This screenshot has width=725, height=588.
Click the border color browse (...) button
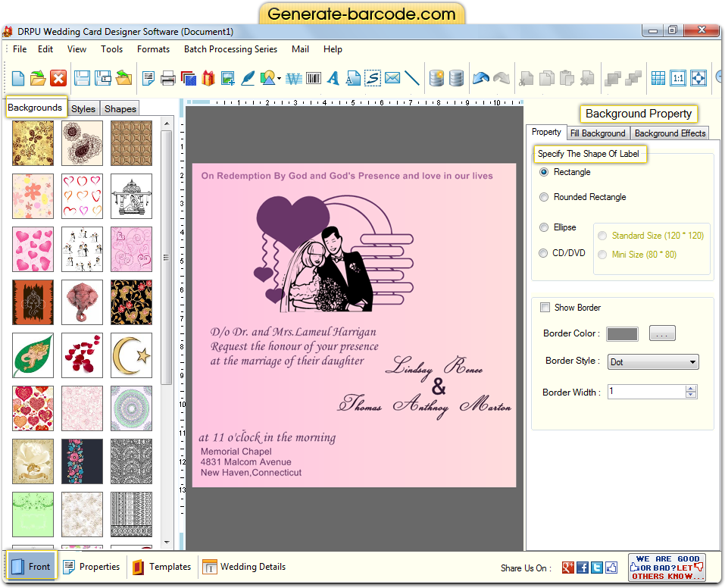662,333
